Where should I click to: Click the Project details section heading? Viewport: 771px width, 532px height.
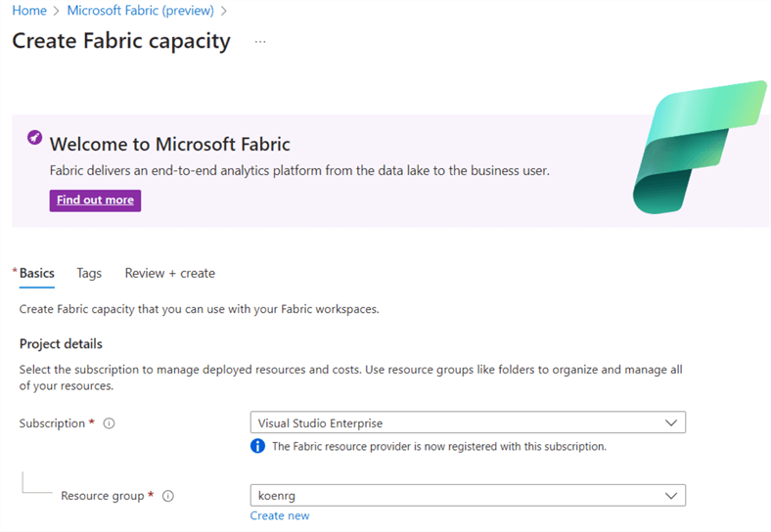tap(61, 344)
